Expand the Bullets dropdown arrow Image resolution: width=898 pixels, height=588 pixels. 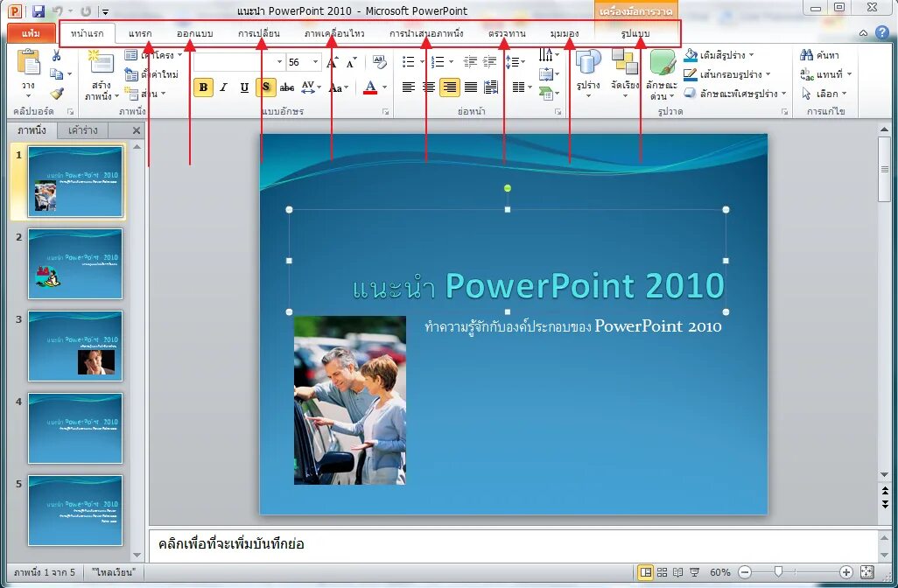pyautogui.click(x=423, y=62)
